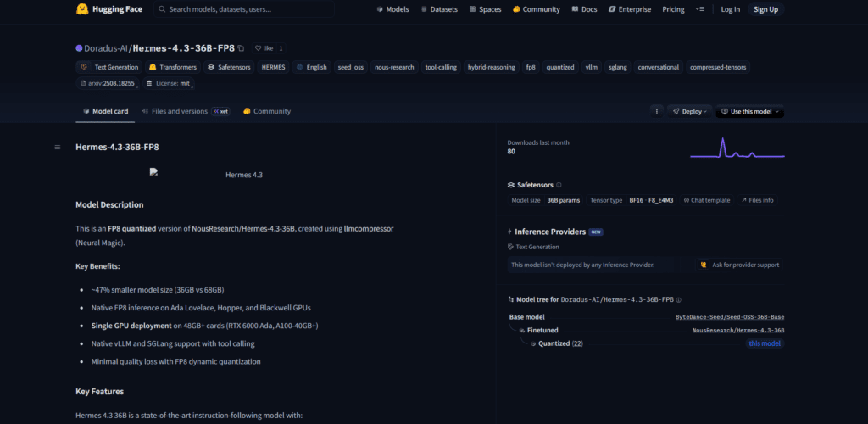Open the Spaces navigation link

(x=485, y=9)
